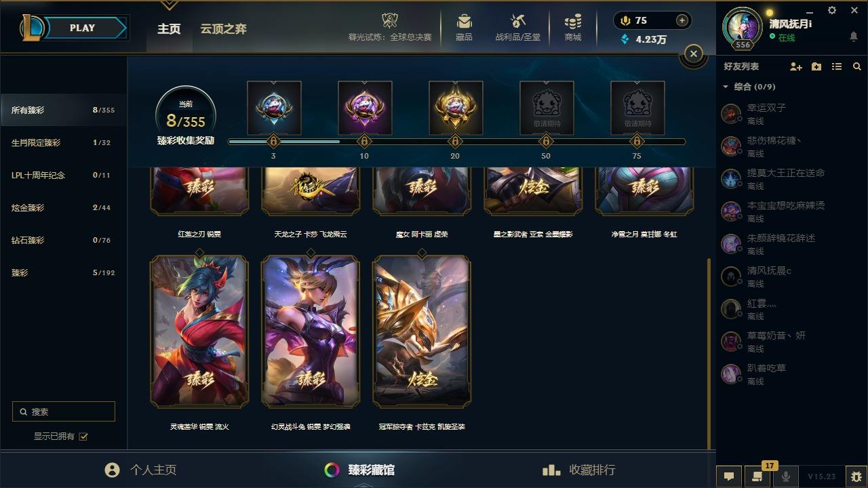The width and height of the screenshot is (868, 488).
Task: Click the collection reward progress bar
Action: coord(456,142)
